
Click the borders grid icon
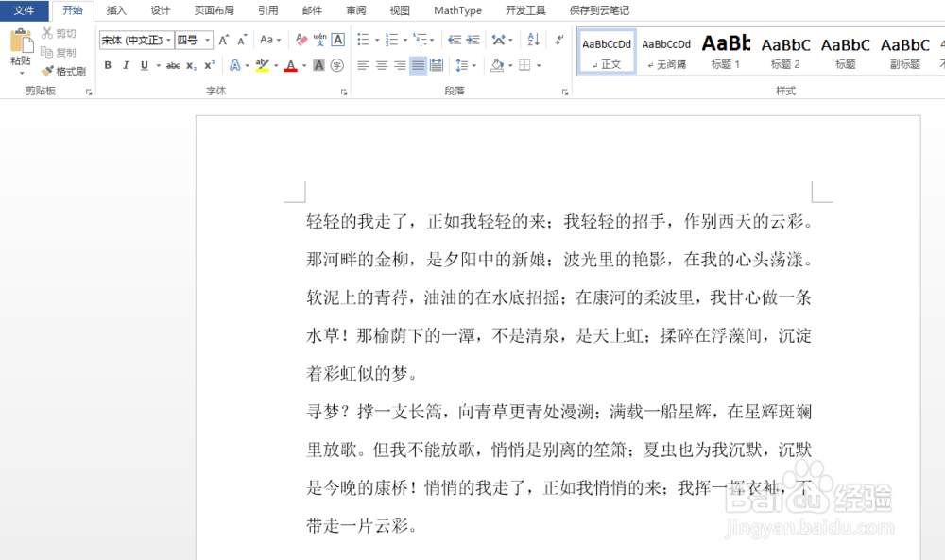point(524,65)
